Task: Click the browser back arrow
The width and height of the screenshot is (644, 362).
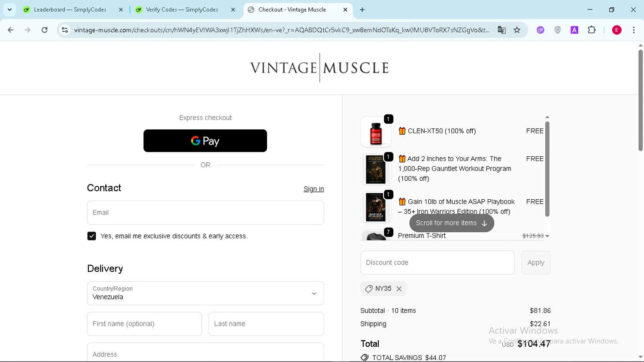Action: (x=11, y=30)
